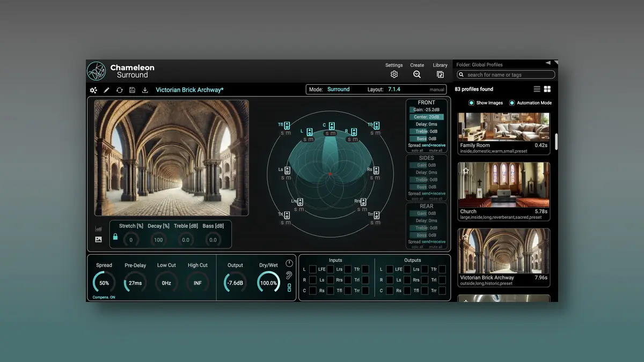Adjust the Dry/Wet 100.0% knob
644x362 pixels.
pyautogui.click(x=268, y=283)
